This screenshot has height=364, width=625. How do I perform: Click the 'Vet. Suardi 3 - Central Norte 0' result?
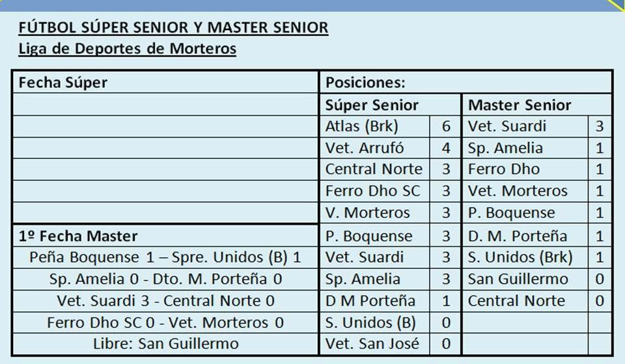pos(165,301)
